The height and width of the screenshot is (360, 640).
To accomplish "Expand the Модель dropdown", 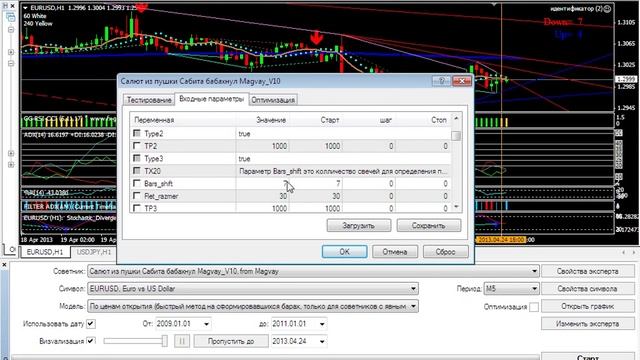I will 413,306.
